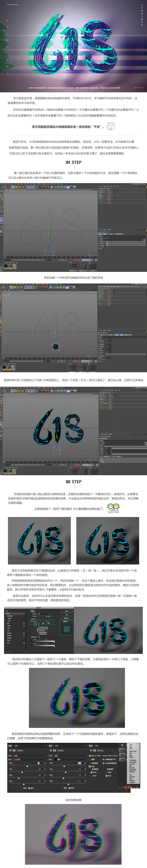Toggle G channel checkbox in 图层样式 dialog
Image resolution: width=147 pixels, height=868 pixels.
point(43,623)
